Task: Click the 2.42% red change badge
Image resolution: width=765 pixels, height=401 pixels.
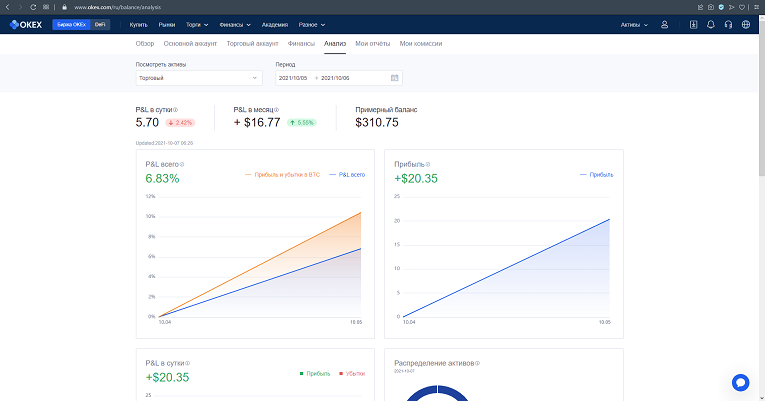Action: click(180, 123)
